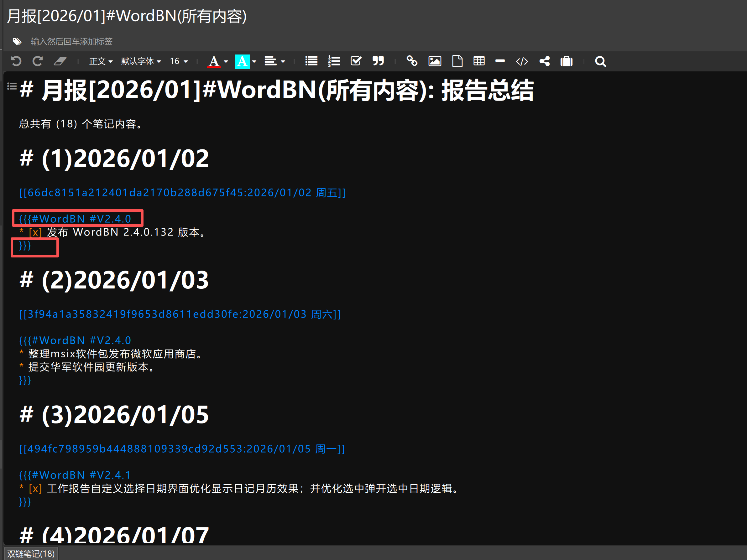Open search with the magnifier icon
Image resolution: width=747 pixels, height=560 pixels.
tap(600, 61)
